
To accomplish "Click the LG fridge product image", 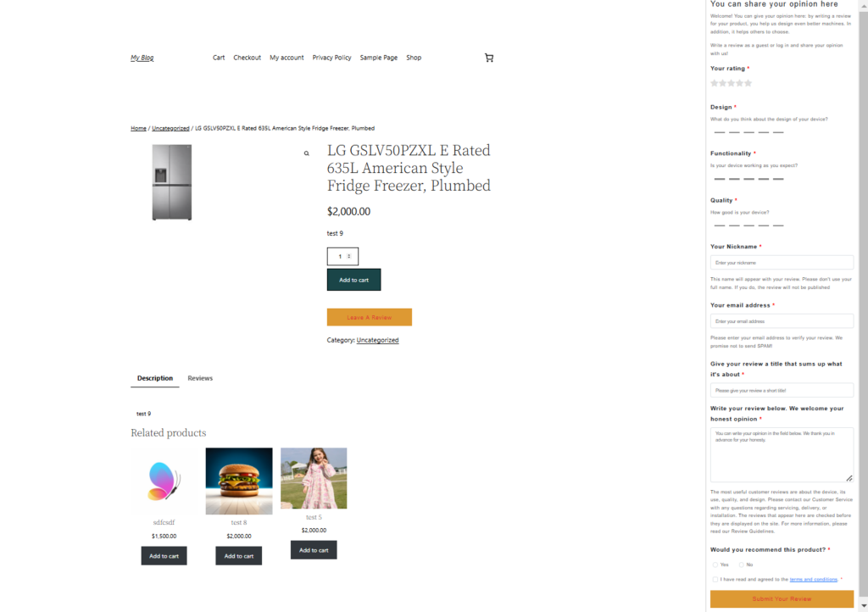I will coord(172,182).
